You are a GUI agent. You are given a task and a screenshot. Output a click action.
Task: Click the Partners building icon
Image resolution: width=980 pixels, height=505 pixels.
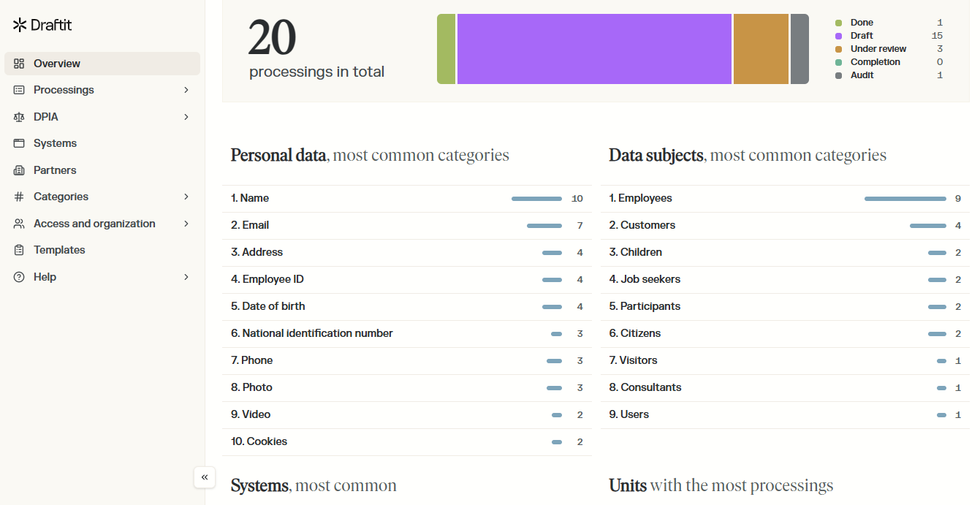19,170
